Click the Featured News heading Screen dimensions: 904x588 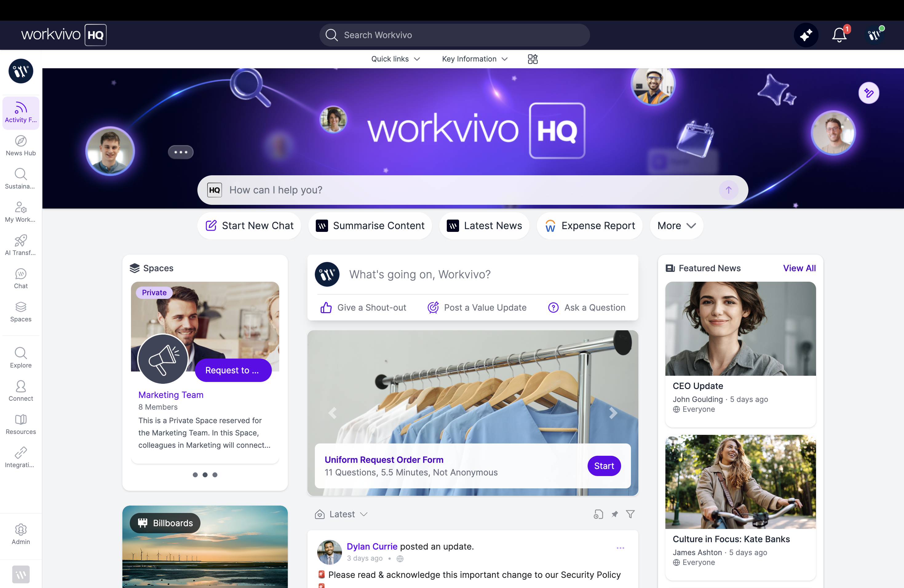(703, 268)
